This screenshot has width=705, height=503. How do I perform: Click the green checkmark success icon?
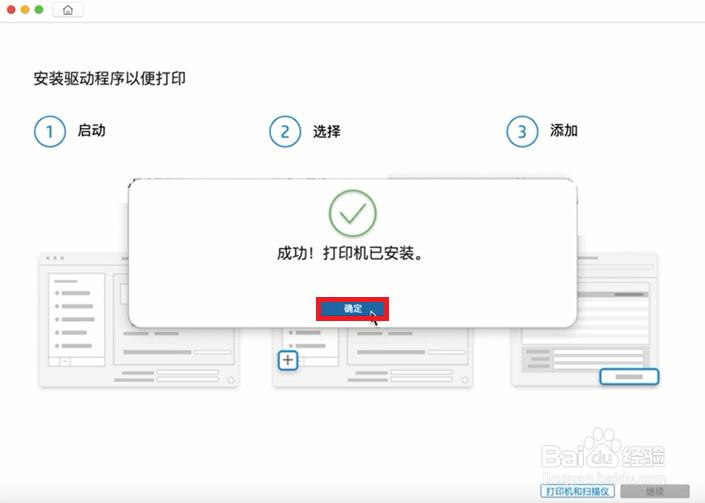(352, 213)
